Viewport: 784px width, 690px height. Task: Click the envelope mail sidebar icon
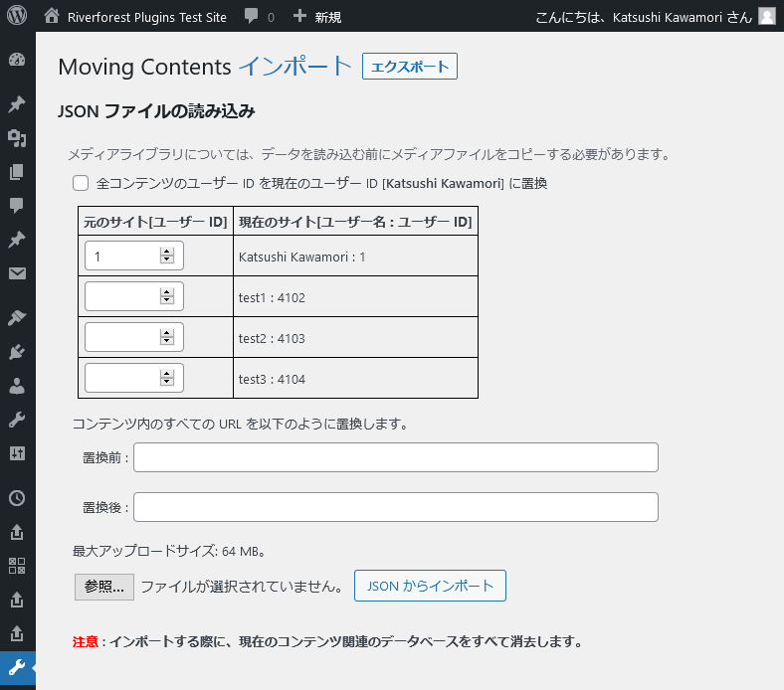click(17, 273)
